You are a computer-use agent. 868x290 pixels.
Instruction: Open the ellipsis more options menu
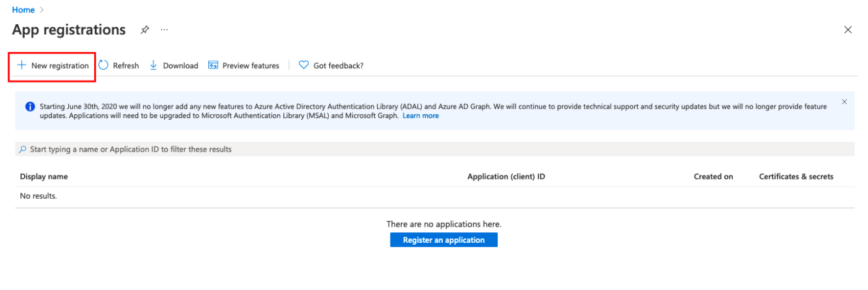164,30
